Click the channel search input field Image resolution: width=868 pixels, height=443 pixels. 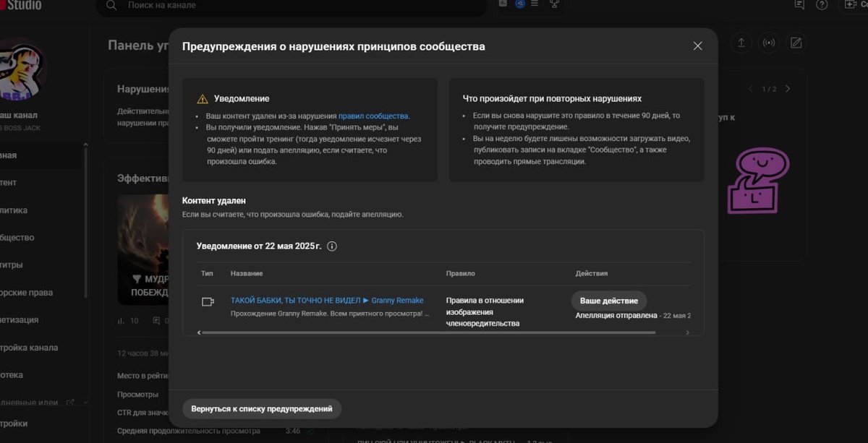click(292, 6)
